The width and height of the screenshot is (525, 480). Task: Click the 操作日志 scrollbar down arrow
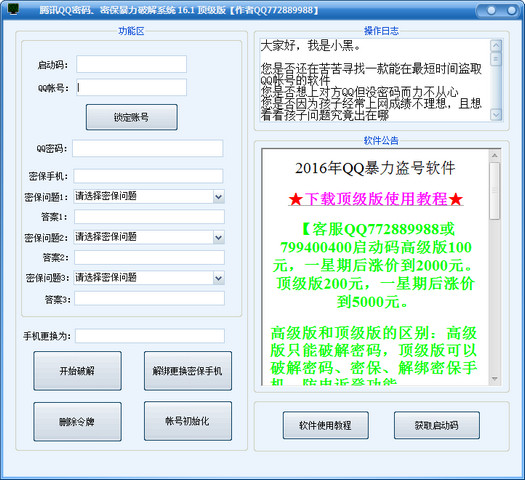tap(496, 115)
